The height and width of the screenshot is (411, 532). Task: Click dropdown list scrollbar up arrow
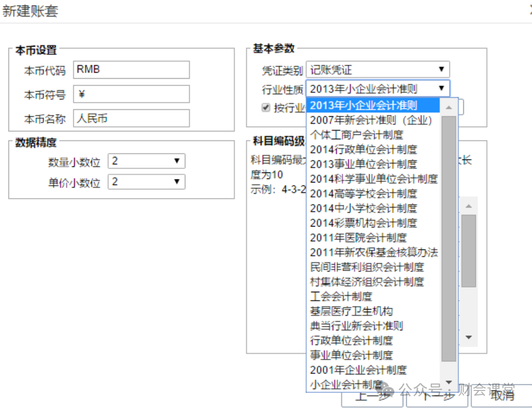(x=448, y=107)
